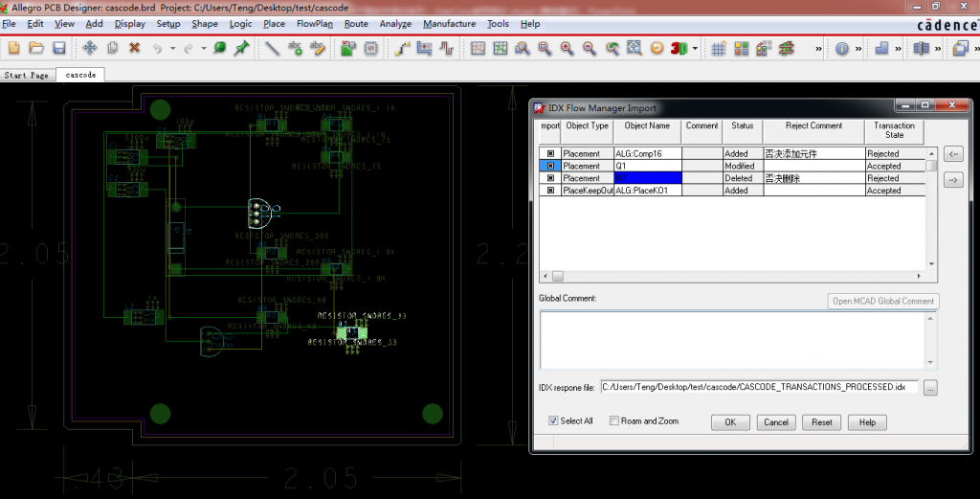Select the Delay Tune routing icon
Screen dimensions: 980x499
click(446, 48)
